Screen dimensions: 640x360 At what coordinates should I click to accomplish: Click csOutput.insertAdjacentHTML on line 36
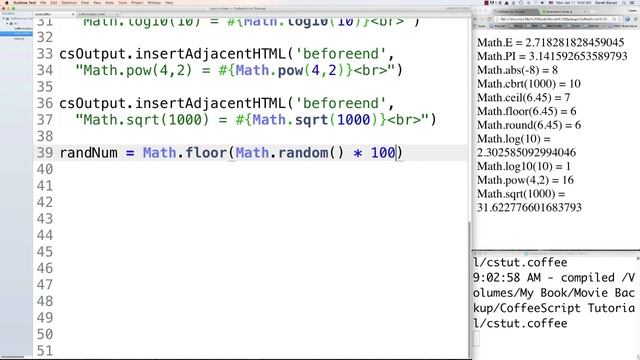pyautogui.click(x=172, y=103)
